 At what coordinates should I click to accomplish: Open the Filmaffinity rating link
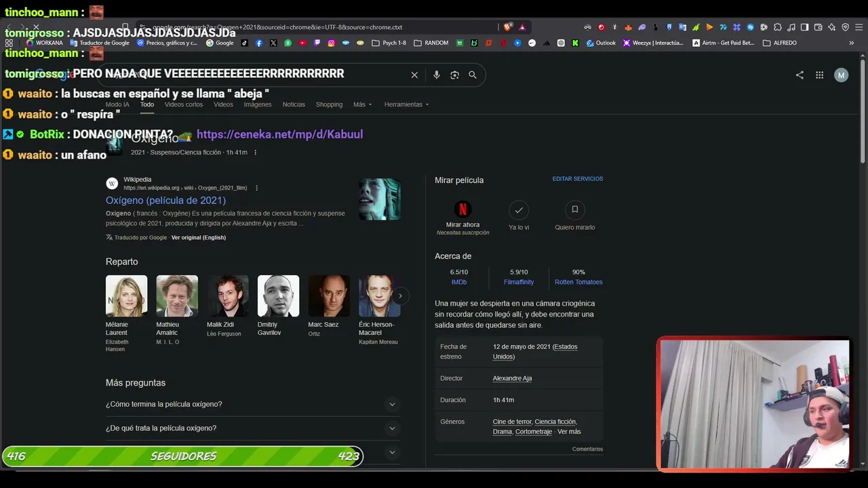pos(519,282)
